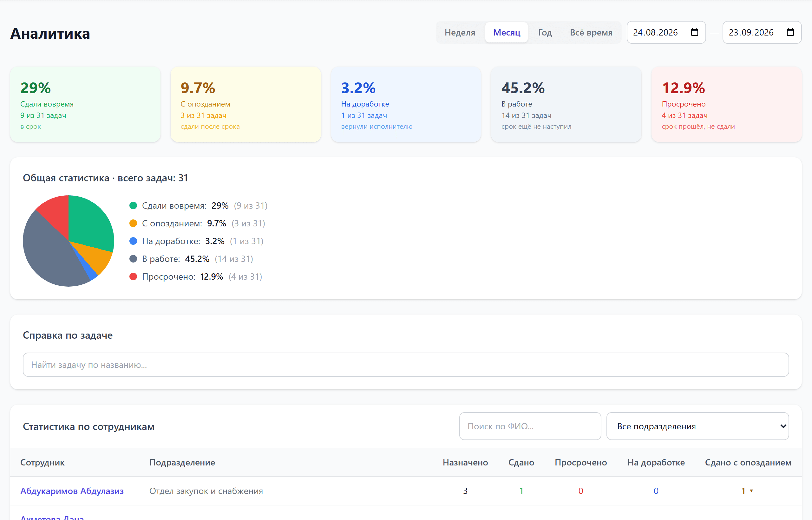Image resolution: width=812 pixels, height=520 pixels.
Task: Switch period to Год
Action: (545, 32)
